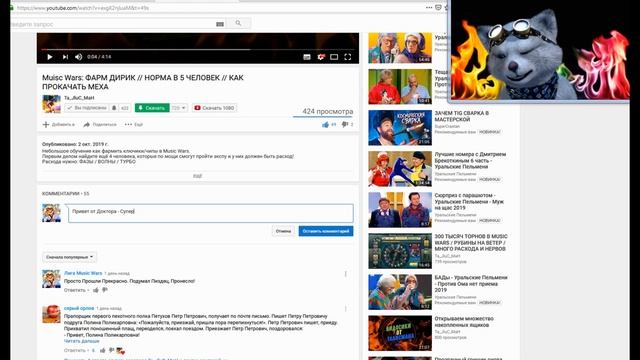Open 'ЗАЧЕМ TIG СВАРКА В МАСТЕРСКОЙ' video thumbnail
Viewport: 640px width, 360px height.
tap(400, 128)
